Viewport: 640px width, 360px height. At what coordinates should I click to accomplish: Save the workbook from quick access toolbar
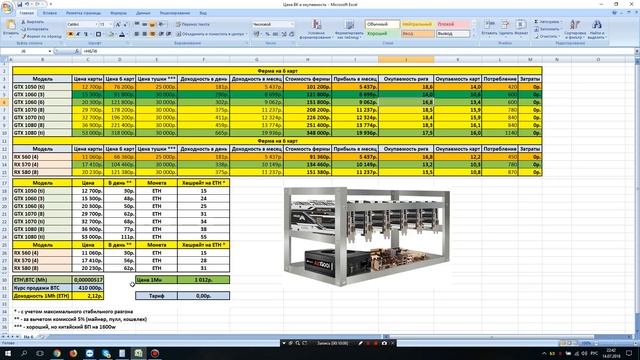click(x=19, y=4)
